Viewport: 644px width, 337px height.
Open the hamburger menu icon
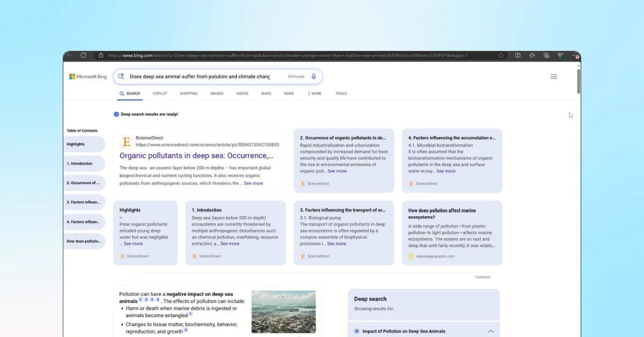pyautogui.click(x=554, y=77)
